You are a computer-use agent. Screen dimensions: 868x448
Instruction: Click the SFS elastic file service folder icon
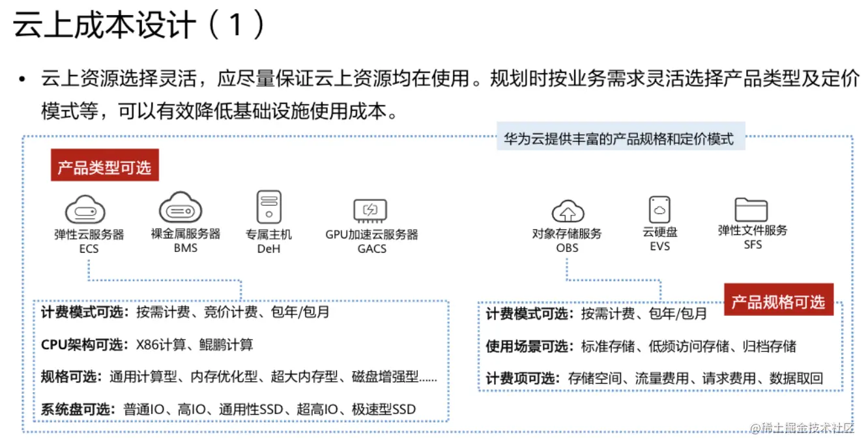[751, 210]
